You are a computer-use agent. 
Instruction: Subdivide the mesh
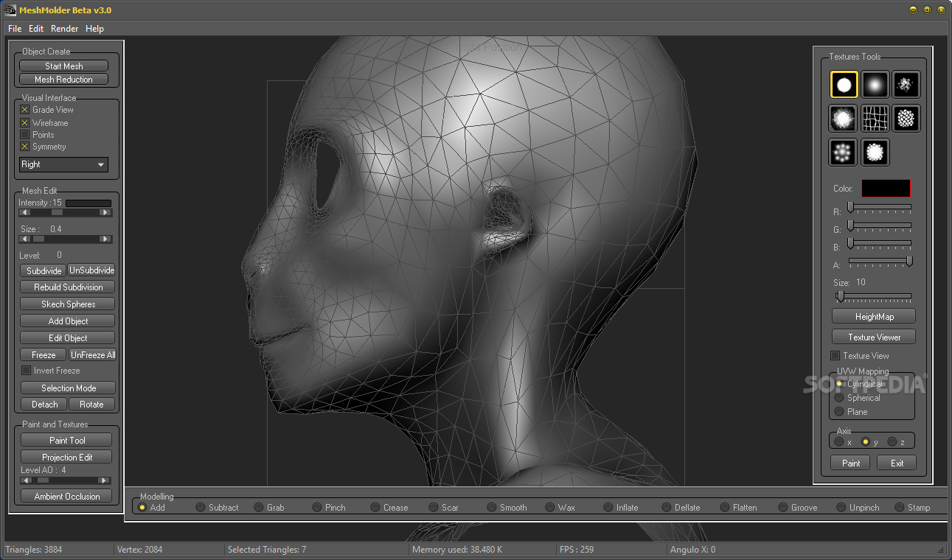coord(44,270)
